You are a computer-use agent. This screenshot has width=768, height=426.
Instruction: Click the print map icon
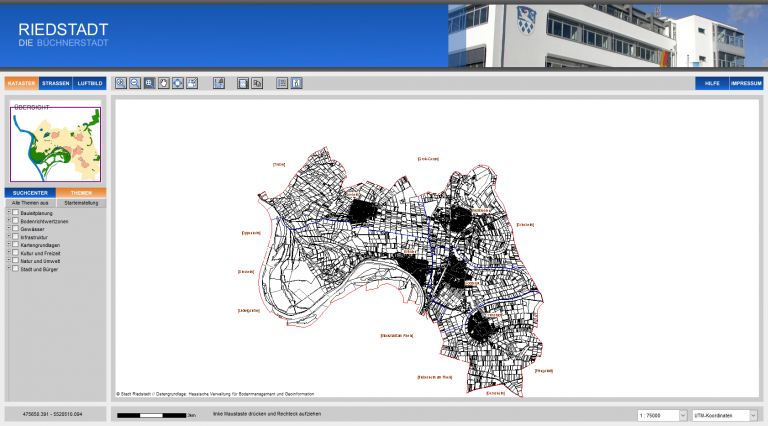pos(243,83)
